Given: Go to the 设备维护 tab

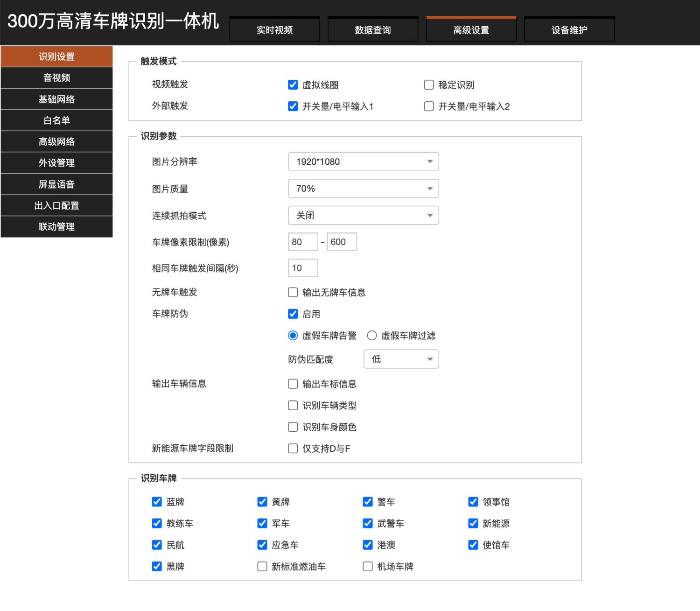Looking at the screenshot, I should pos(569,30).
